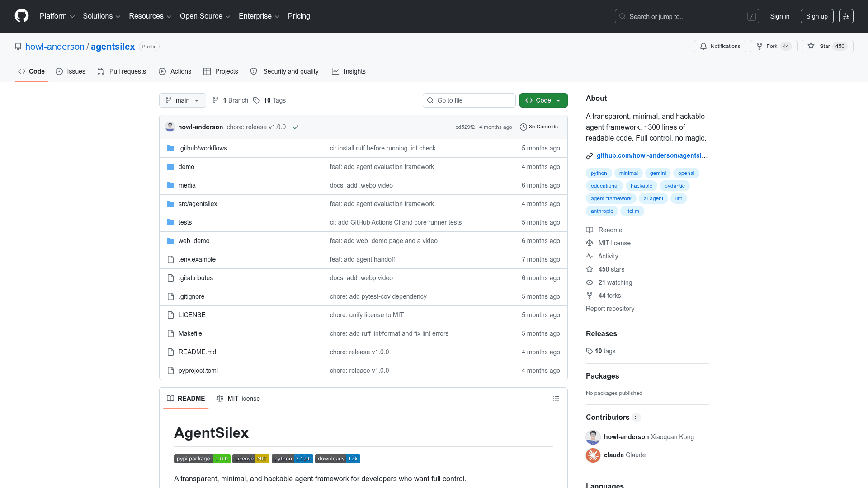Expand the Enterprise menu

click(x=259, y=16)
